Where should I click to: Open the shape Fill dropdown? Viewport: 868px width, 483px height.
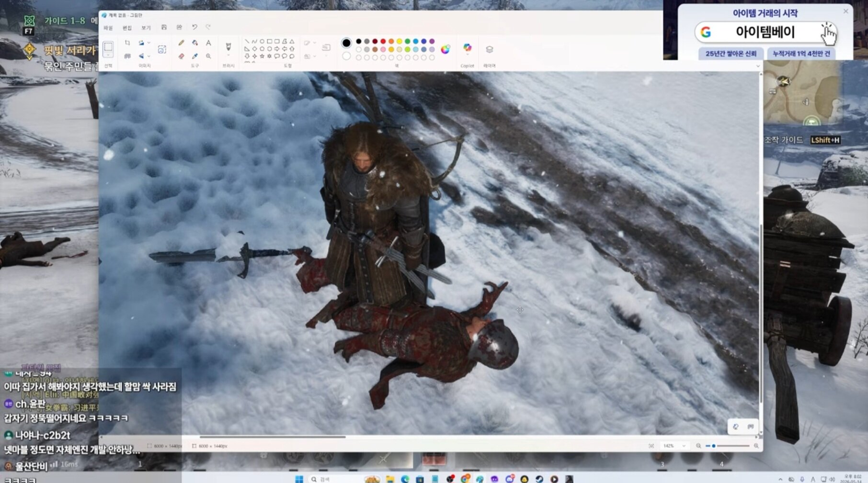click(314, 56)
